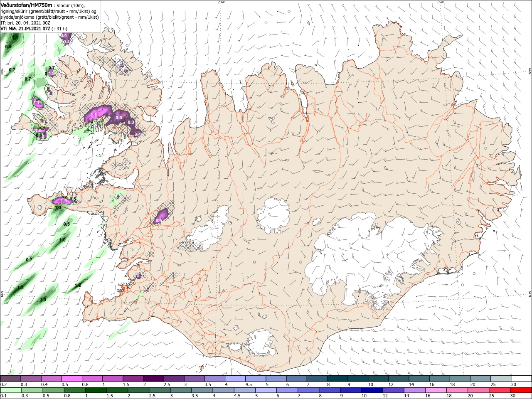Pick the 3.5 swatch in the snow legend
532x399 pixels.
tap(215, 379)
